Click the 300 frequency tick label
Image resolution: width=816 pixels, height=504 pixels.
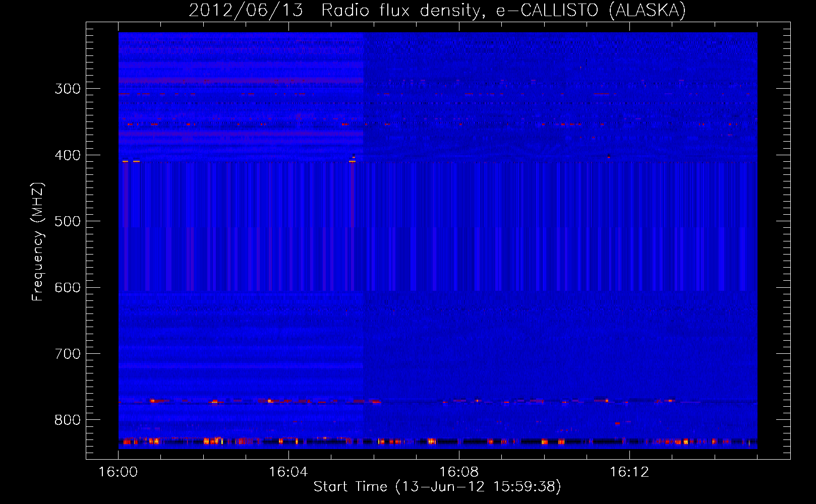pyautogui.click(x=68, y=89)
